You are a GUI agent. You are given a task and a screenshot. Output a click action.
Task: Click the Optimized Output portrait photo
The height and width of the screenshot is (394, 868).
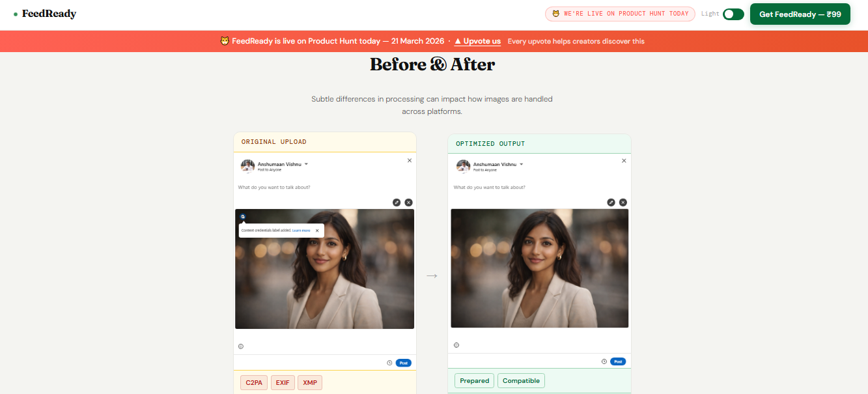pyautogui.click(x=539, y=268)
